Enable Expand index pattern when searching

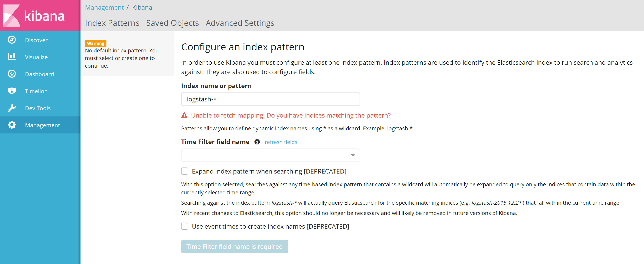pyautogui.click(x=185, y=171)
